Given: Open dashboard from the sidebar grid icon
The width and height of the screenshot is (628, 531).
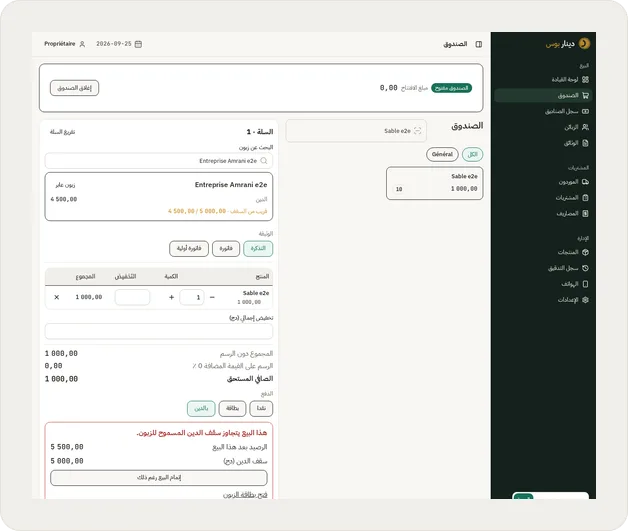Looking at the screenshot, I should 585,80.
